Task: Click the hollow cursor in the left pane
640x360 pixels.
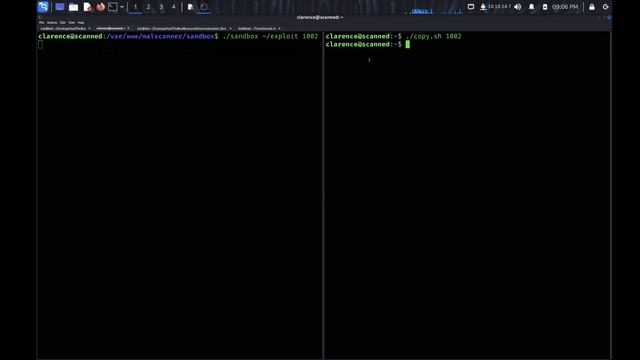Action: (40, 44)
